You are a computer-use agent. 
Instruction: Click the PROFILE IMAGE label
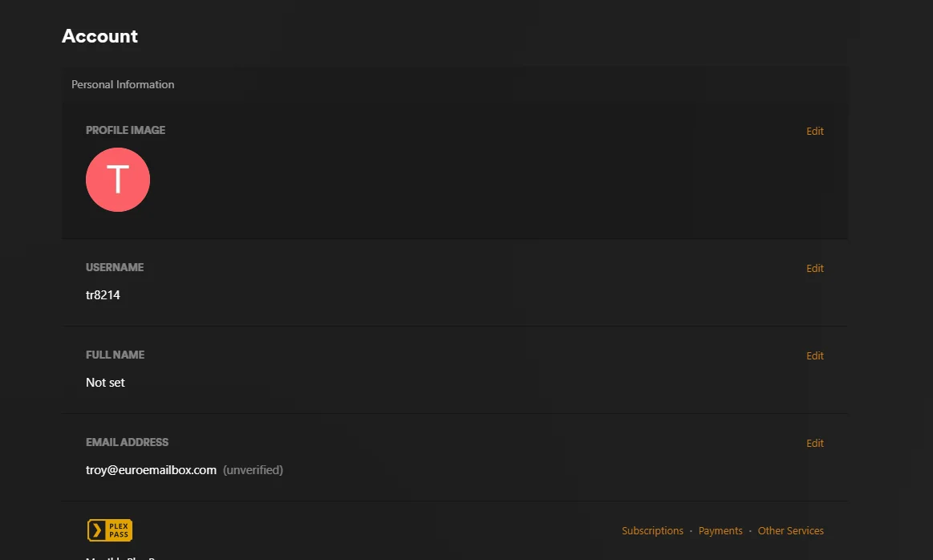click(126, 130)
